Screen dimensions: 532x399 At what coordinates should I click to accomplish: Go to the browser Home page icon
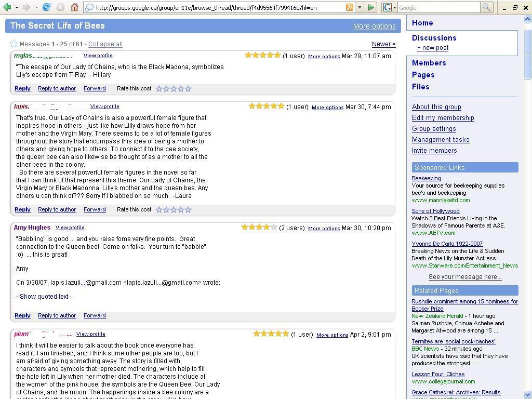click(74, 7)
